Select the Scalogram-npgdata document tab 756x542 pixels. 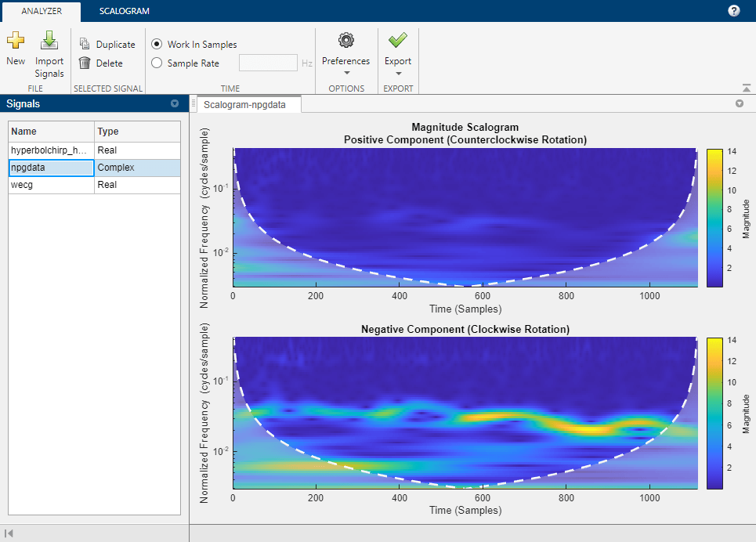click(x=244, y=104)
